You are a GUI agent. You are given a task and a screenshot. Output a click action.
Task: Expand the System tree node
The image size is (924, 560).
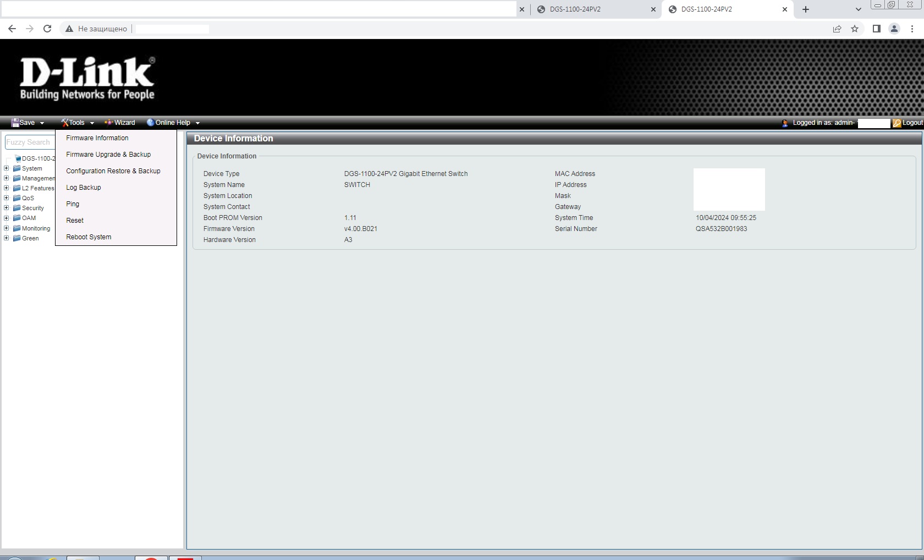coord(7,168)
